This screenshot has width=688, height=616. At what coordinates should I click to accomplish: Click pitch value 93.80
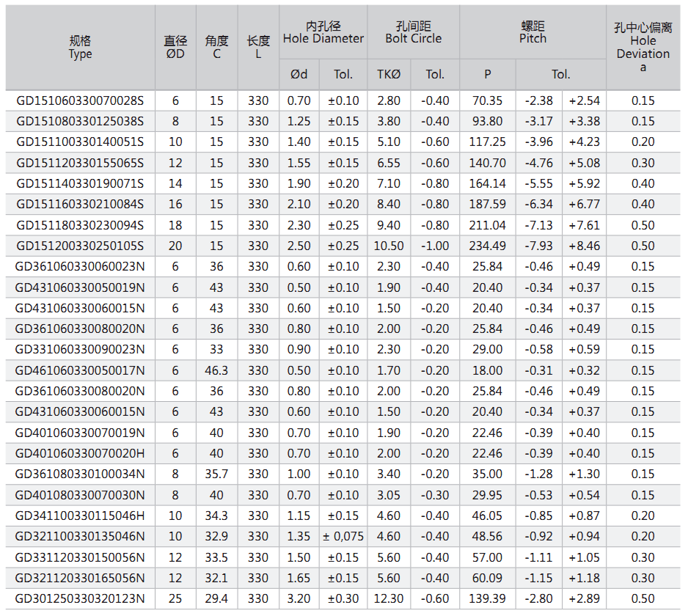488,122
